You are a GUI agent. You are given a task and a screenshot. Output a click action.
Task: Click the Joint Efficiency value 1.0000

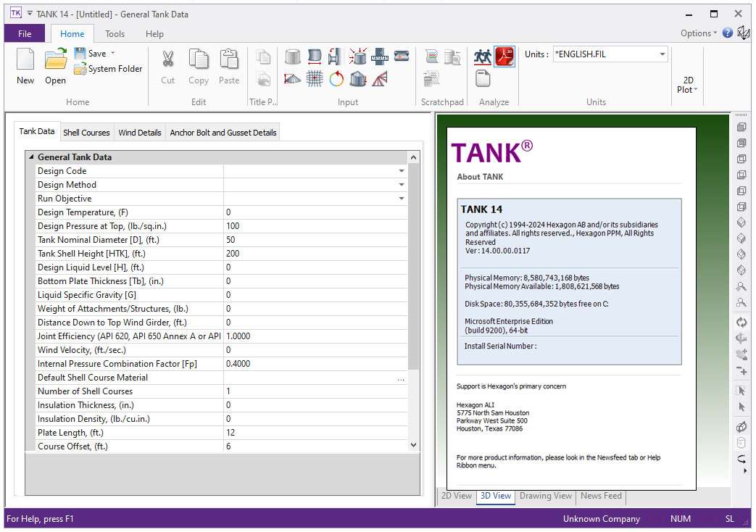pyautogui.click(x=315, y=336)
